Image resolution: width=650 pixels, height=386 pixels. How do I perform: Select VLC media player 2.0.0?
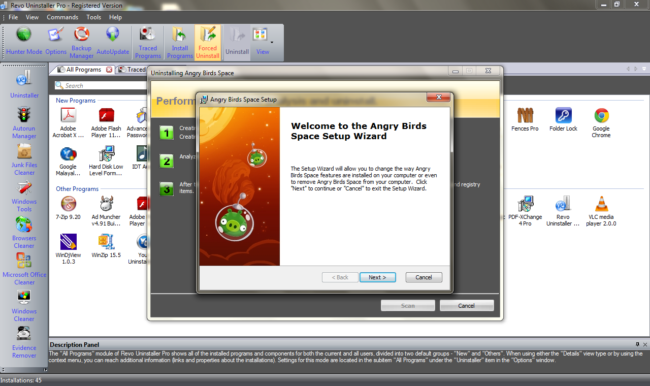pyautogui.click(x=601, y=211)
